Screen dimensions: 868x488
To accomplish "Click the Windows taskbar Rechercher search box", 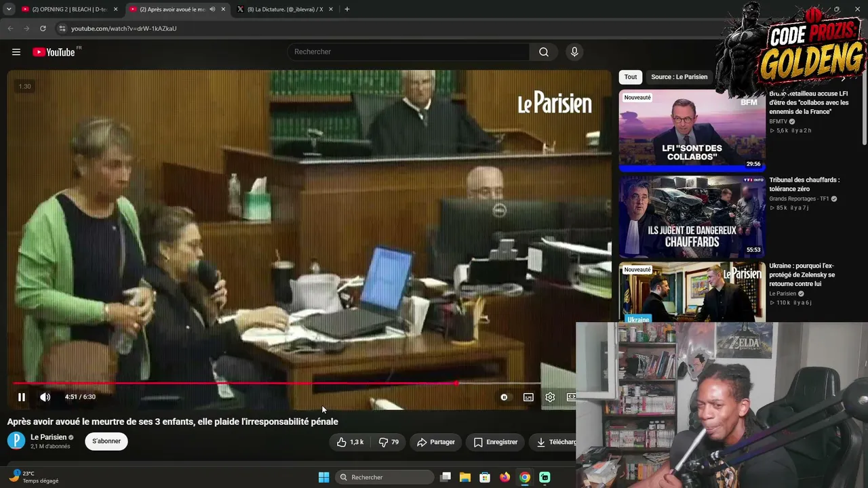I will (x=385, y=477).
